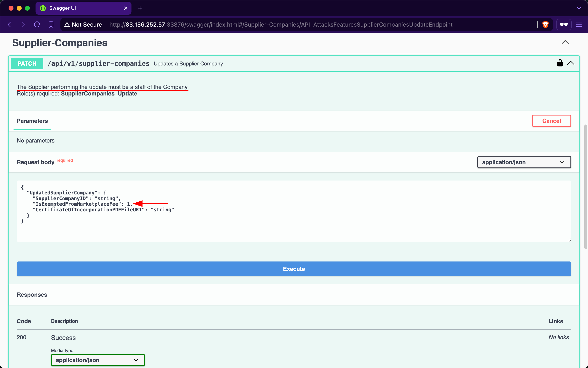Viewport: 588px width, 368px height.
Task: Click inside the JSON request body editor
Action: (x=294, y=211)
